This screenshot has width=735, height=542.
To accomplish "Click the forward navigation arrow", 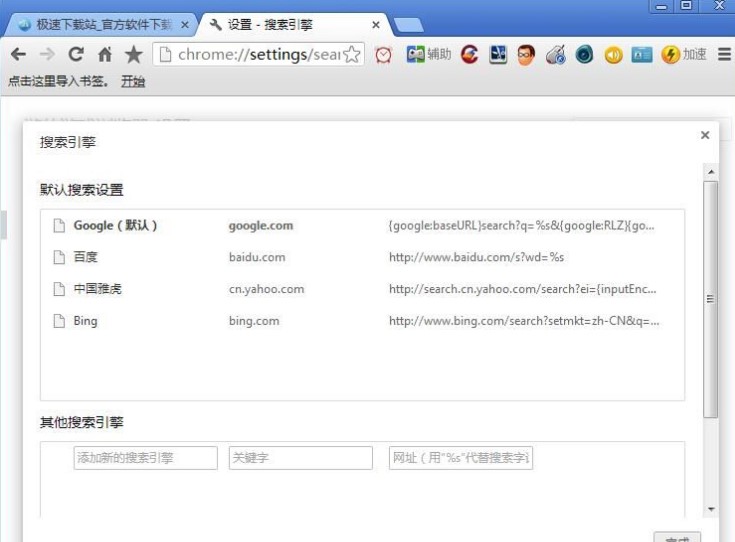I will (x=47, y=54).
